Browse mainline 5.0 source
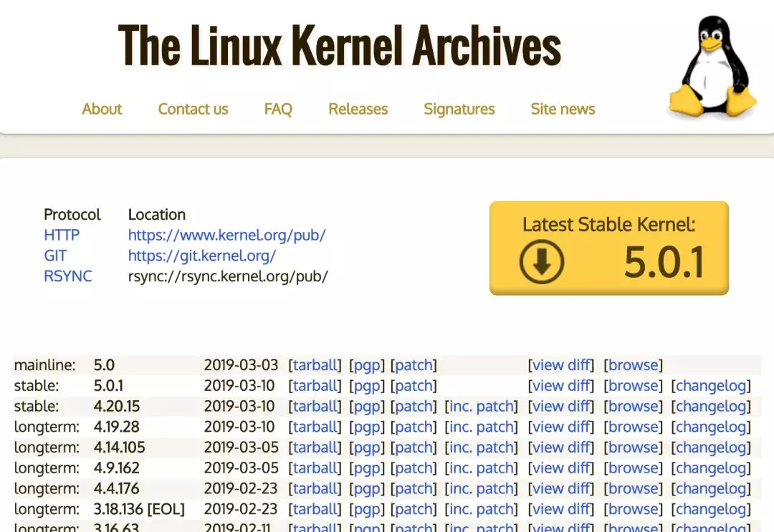This screenshot has width=774, height=532. [634, 365]
